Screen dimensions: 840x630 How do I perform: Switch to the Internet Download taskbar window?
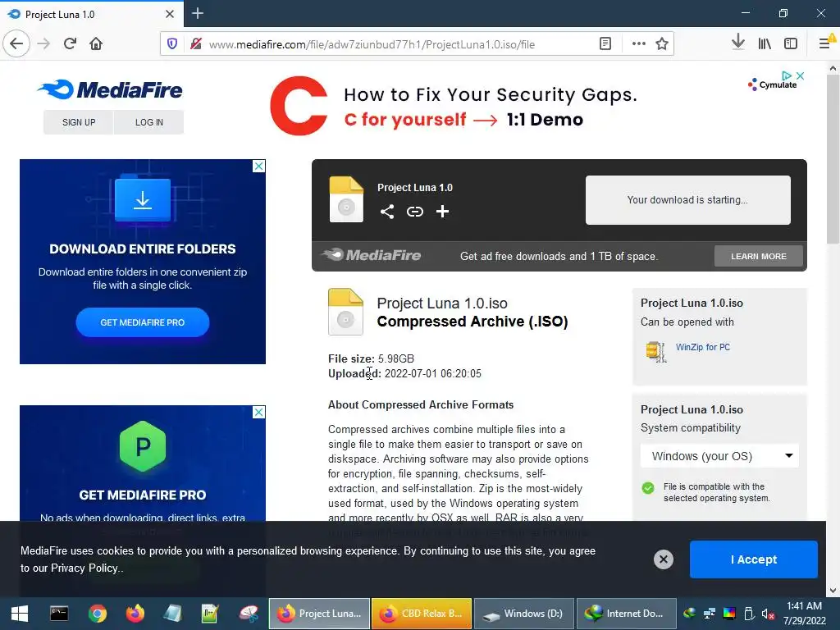[626, 614]
